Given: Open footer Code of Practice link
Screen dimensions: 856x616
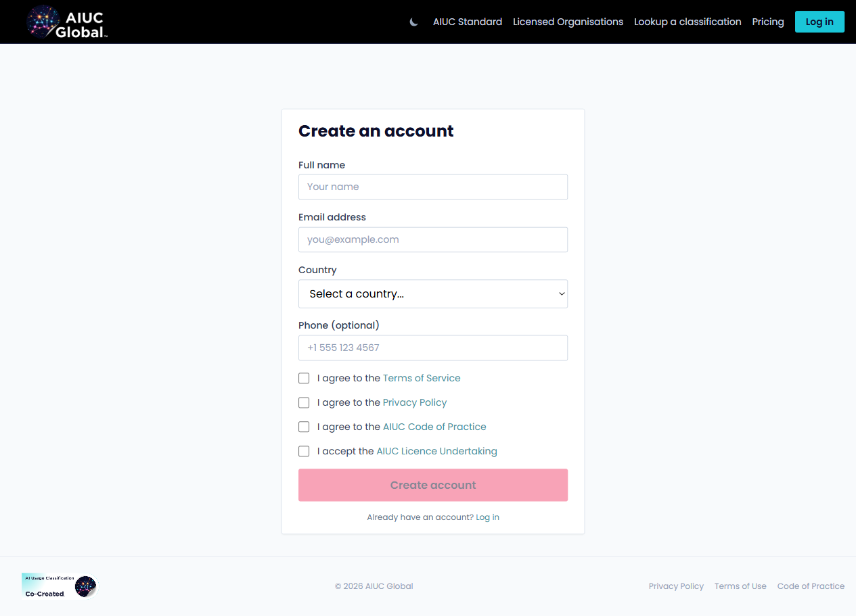Looking at the screenshot, I should 811,586.
